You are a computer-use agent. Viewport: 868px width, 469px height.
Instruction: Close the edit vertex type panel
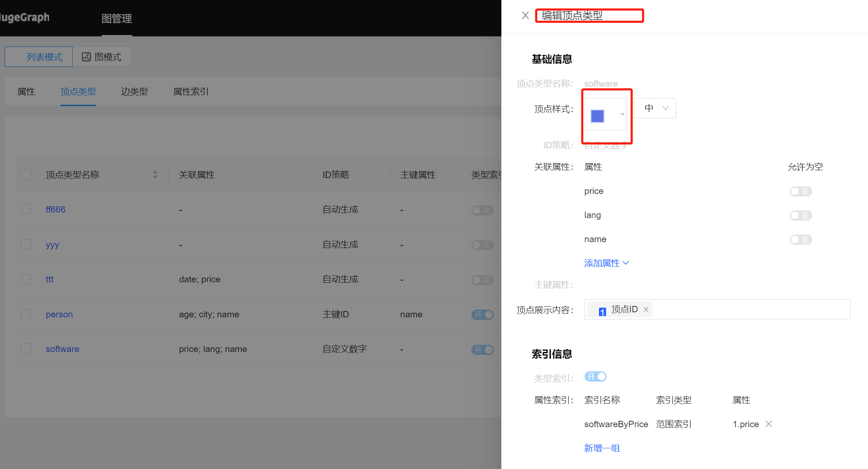point(525,16)
